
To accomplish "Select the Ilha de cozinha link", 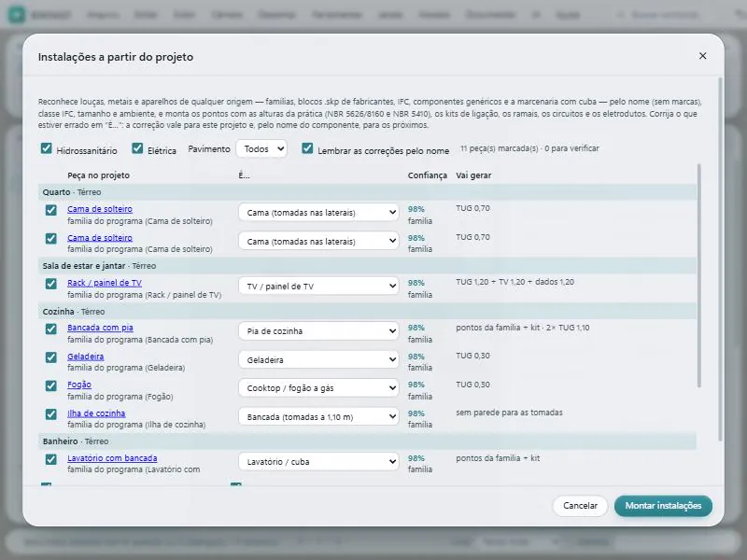I will click(x=96, y=413).
